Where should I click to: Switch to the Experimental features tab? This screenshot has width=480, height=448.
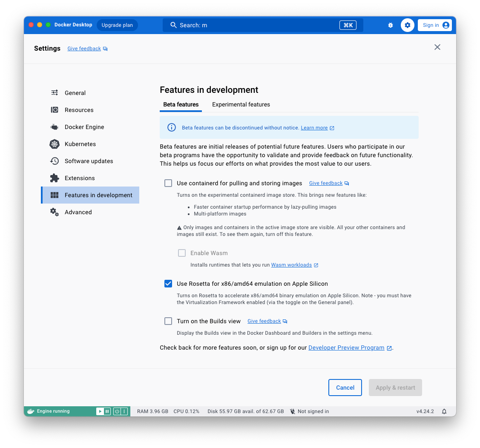click(241, 104)
